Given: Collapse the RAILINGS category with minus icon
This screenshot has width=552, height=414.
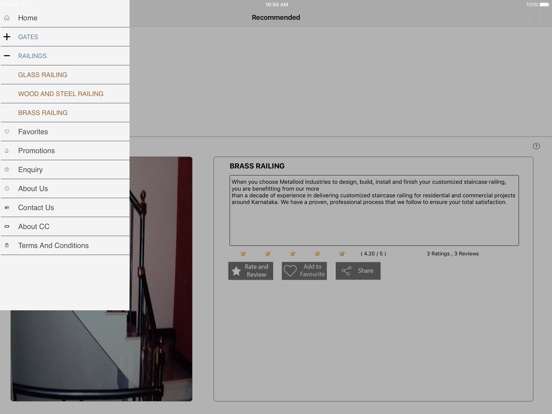Looking at the screenshot, I should [7, 56].
